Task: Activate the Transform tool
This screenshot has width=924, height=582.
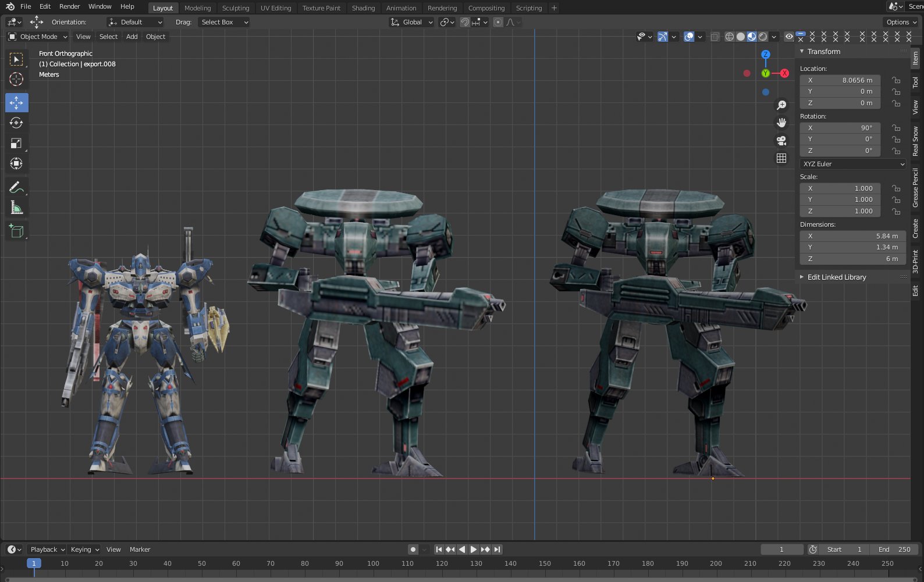Action: pos(16,163)
